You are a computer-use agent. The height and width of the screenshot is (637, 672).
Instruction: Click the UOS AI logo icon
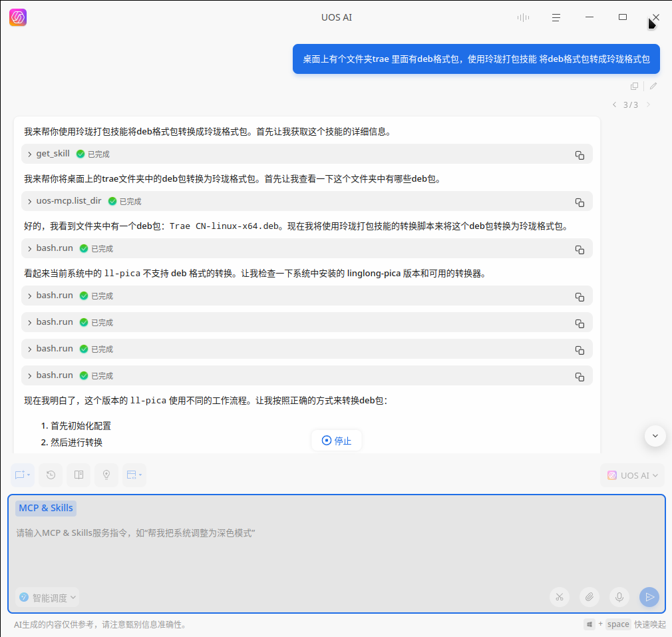[18, 17]
